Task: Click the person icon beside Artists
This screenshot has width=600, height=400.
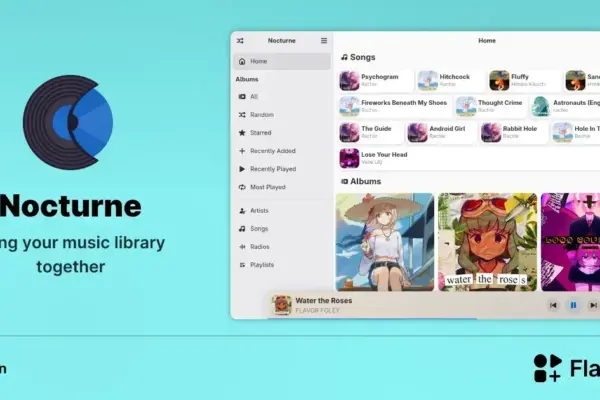Action: (242, 211)
